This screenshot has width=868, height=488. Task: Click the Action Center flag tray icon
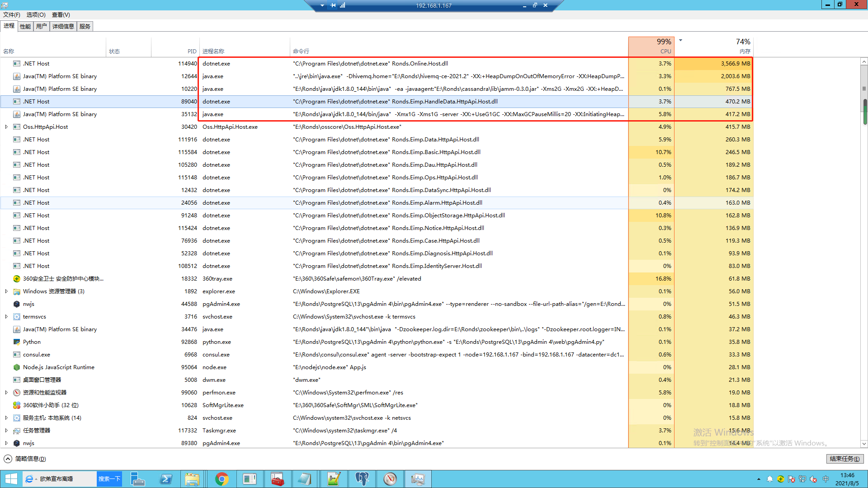tap(792, 479)
